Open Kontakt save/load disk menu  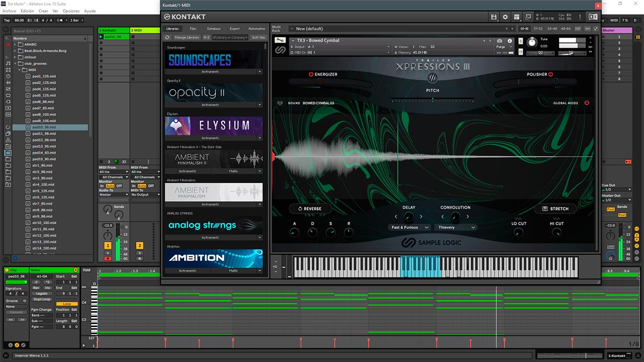pyautogui.click(x=494, y=17)
